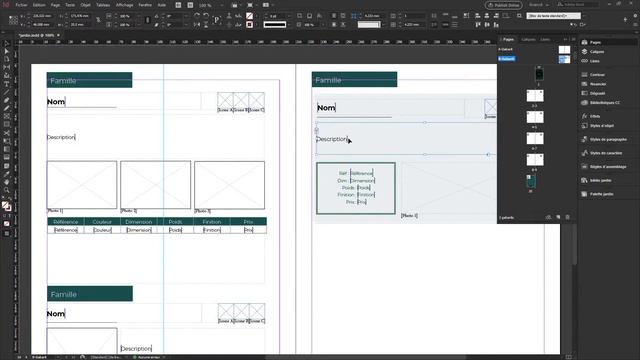640x360 pixels.
Task: Select the Scissors tool
Action: tap(6, 133)
